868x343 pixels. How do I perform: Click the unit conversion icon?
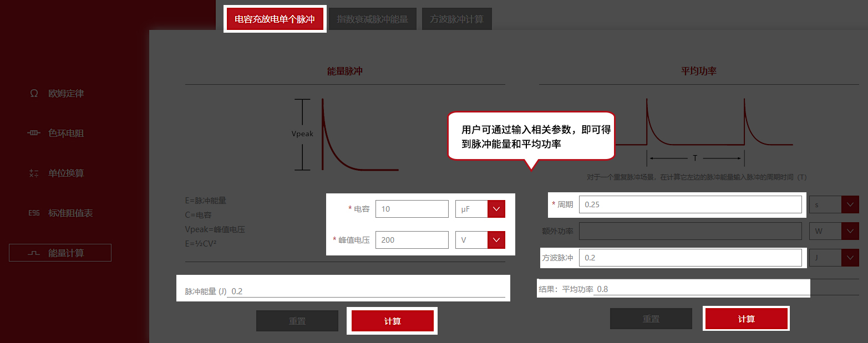click(34, 173)
